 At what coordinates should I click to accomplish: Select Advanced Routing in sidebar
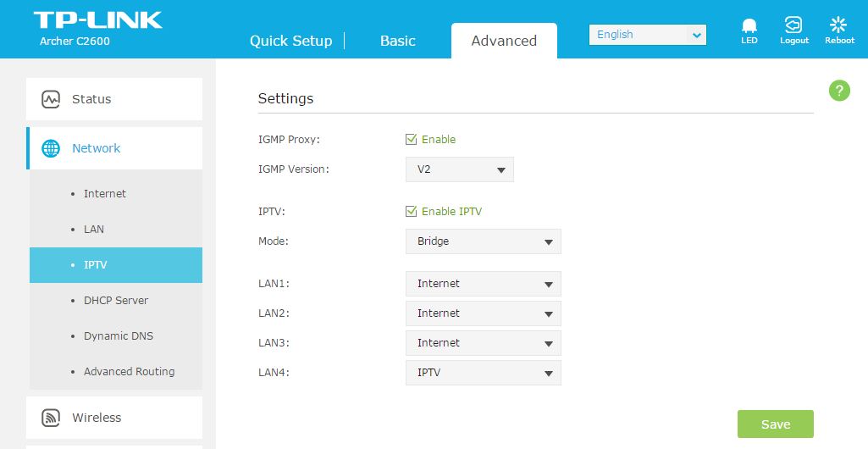[x=129, y=372]
